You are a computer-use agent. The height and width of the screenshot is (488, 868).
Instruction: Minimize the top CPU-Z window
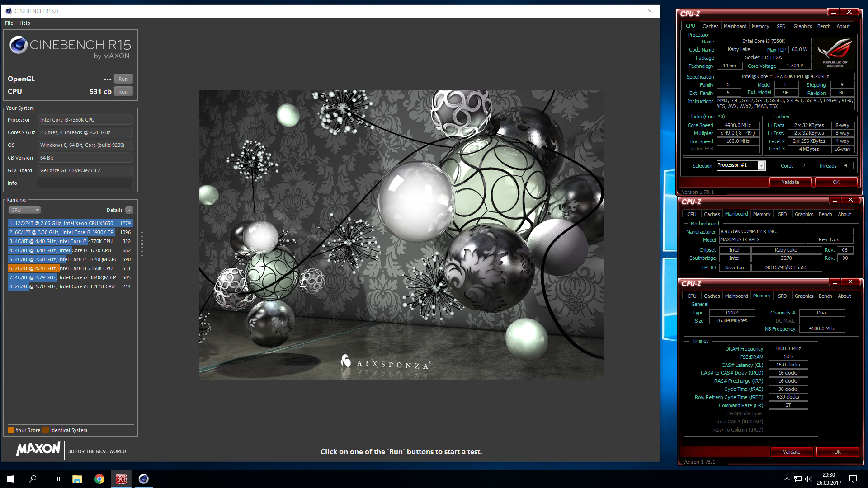(834, 12)
